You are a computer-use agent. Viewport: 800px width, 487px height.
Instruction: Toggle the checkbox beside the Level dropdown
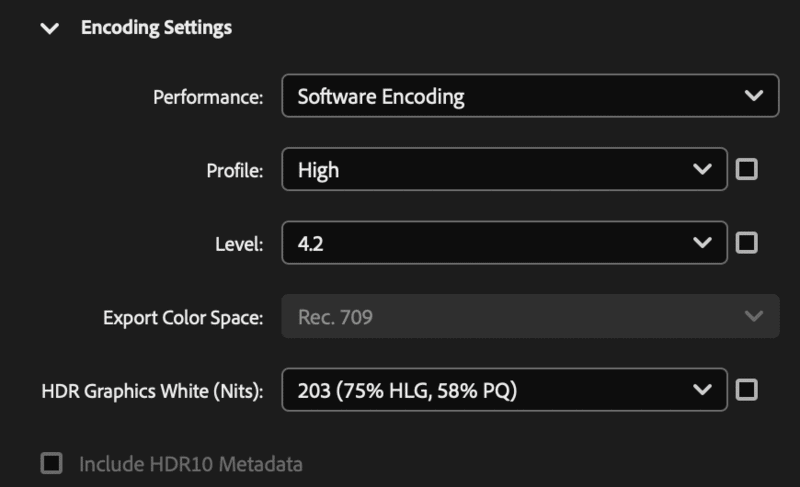[x=746, y=243]
